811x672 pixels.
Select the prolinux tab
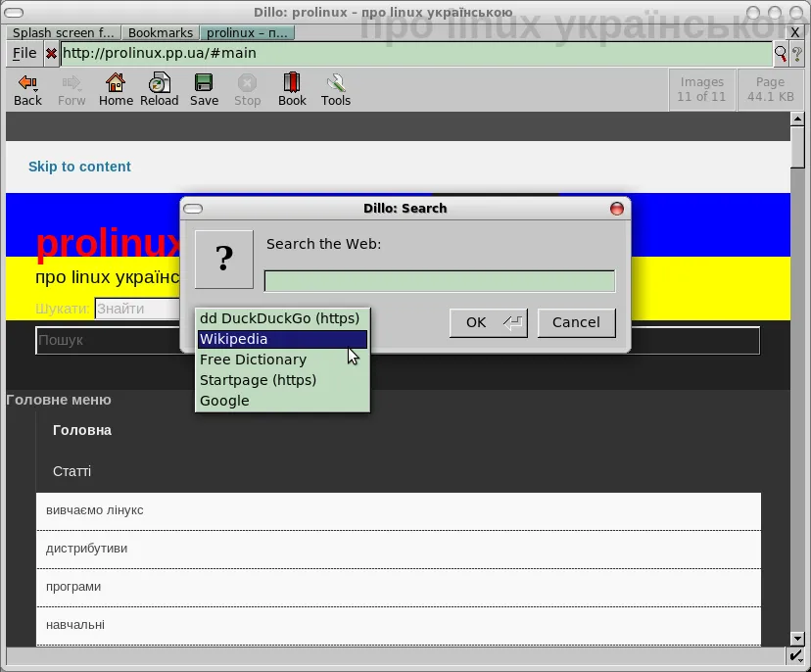coord(247,32)
